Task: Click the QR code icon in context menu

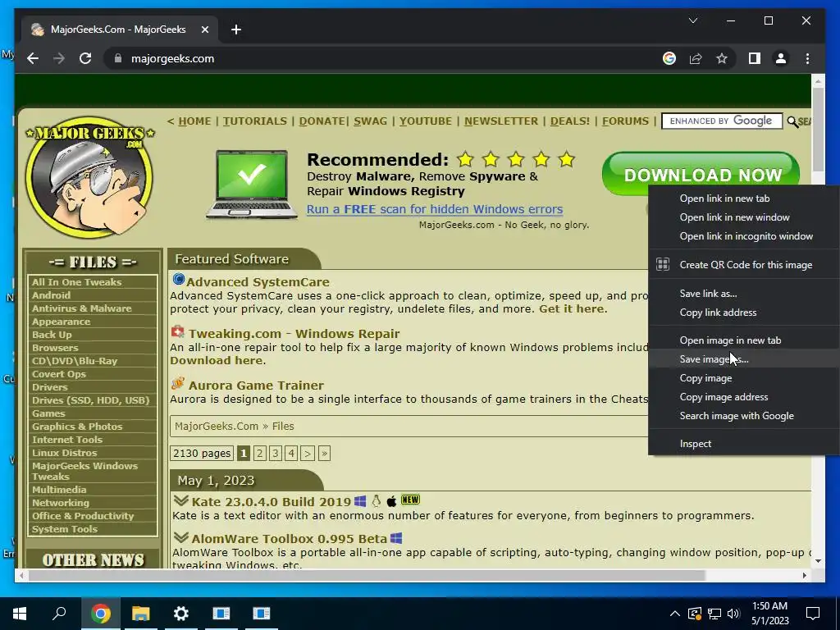Action: pyautogui.click(x=663, y=264)
